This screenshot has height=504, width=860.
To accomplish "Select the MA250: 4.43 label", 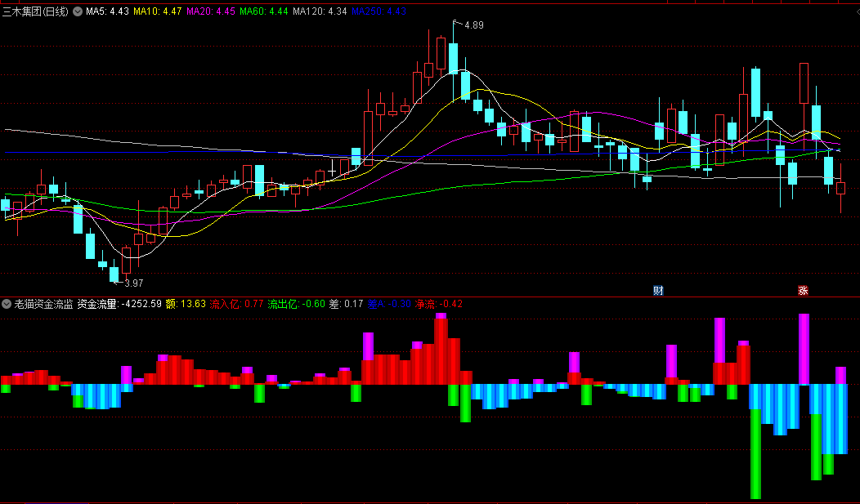I will point(378,11).
